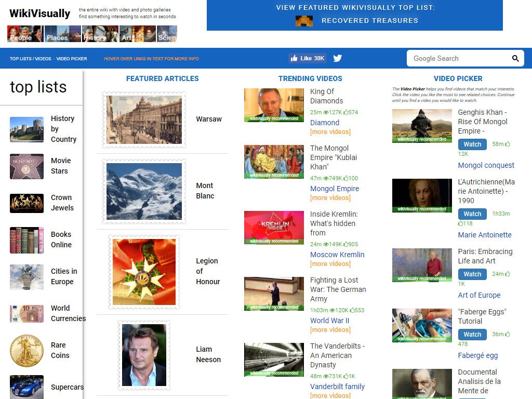Pick the Genghis Khan video thumbnail

coord(422,126)
